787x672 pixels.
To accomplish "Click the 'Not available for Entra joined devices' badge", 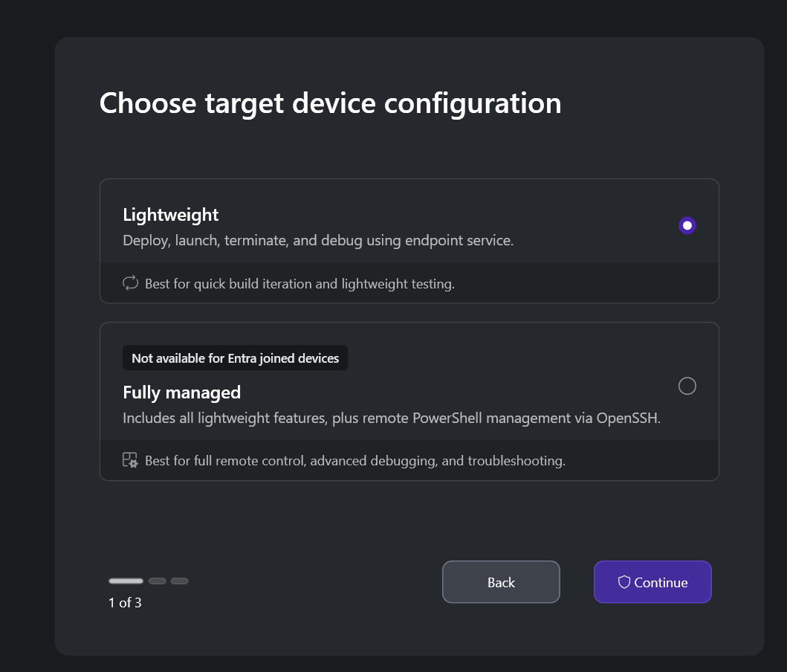I will (236, 358).
